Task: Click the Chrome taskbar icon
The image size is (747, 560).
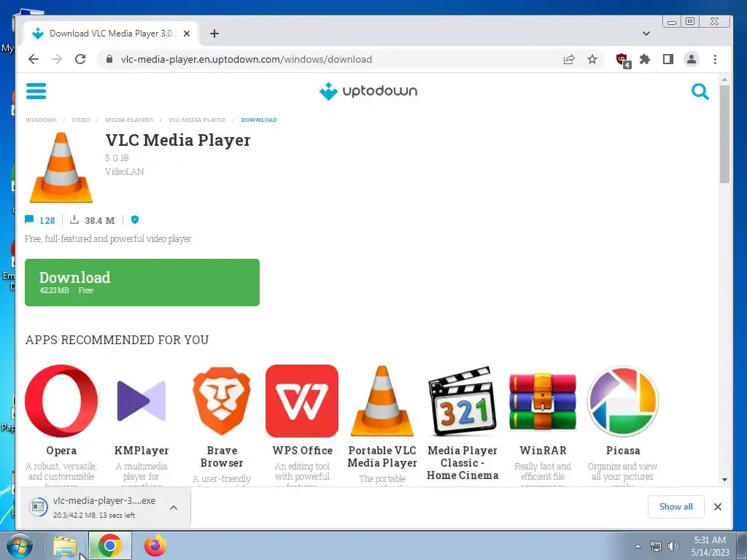Action: coord(109,546)
